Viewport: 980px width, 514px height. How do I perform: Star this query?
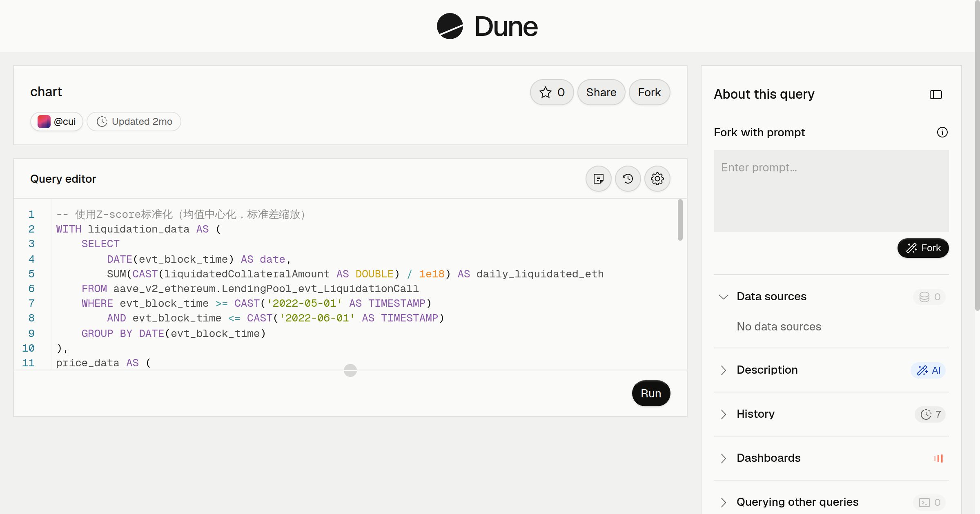(552, 92)
